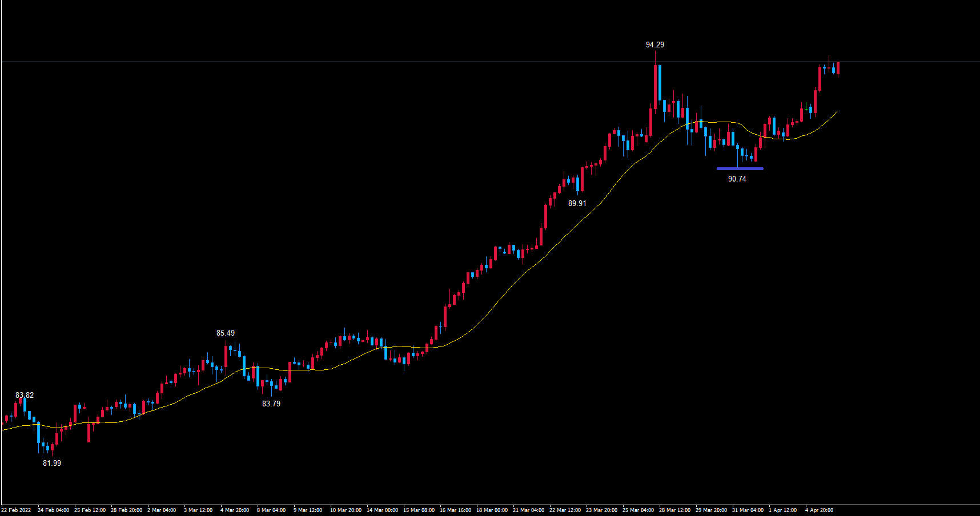Viewport: 980px width, 516px height.
Task: Select the 83.79 low price label
Action: [x=271, y=404]
